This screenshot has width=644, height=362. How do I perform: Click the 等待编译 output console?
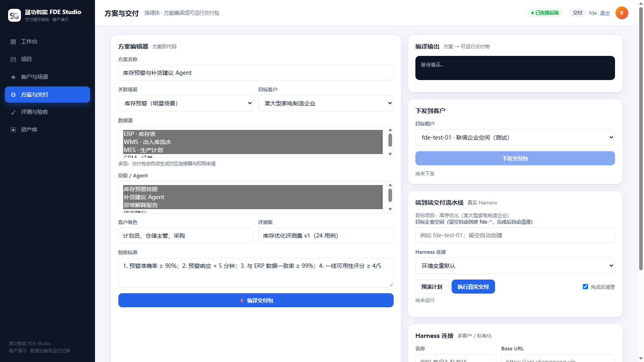pyautogui.click(x=515, y=68)
